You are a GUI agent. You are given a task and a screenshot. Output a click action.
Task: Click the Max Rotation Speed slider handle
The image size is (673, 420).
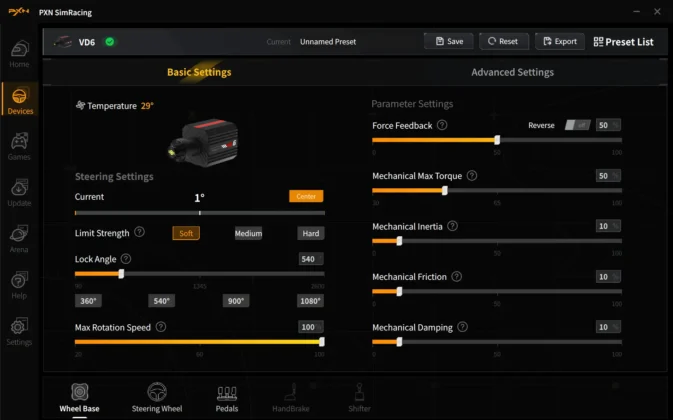322,342
